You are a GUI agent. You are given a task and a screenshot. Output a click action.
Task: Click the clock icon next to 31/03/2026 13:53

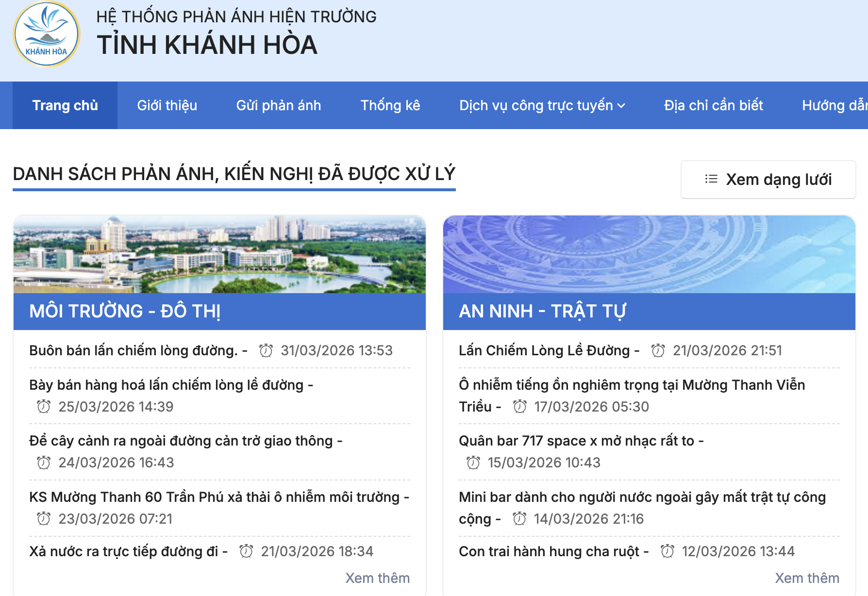tap(267, 350)
